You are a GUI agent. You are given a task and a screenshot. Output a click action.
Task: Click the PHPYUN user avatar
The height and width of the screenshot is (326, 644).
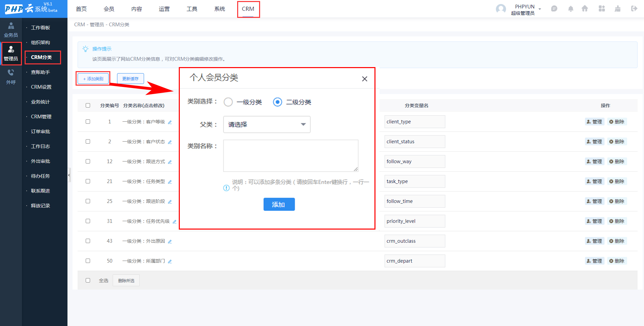[x=501, y=9]
